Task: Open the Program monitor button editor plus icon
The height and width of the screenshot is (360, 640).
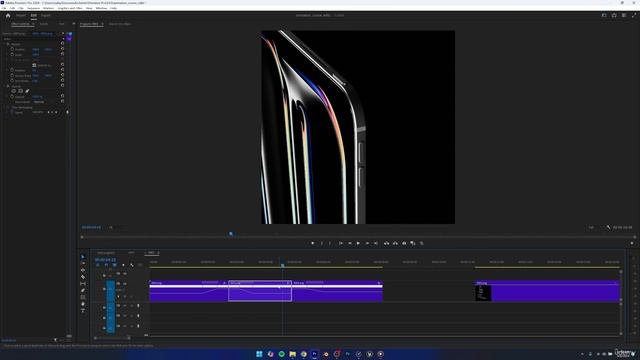Action: click(632, 243)
